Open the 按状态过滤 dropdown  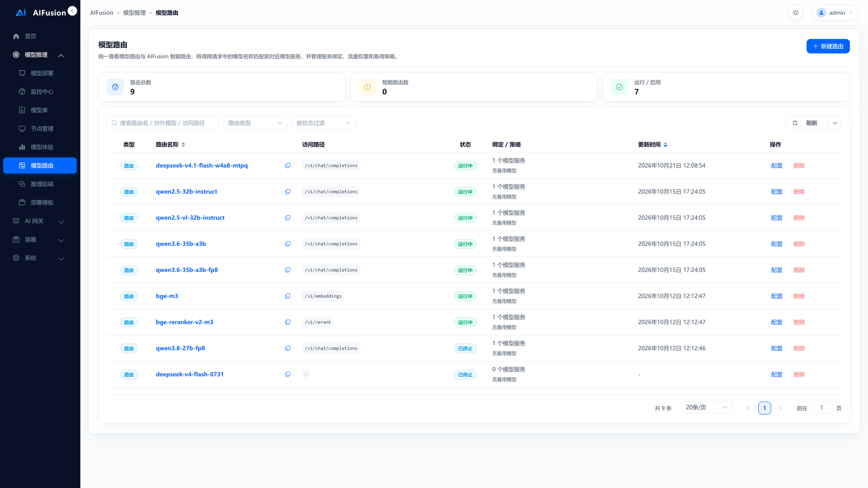click(324, 123)
